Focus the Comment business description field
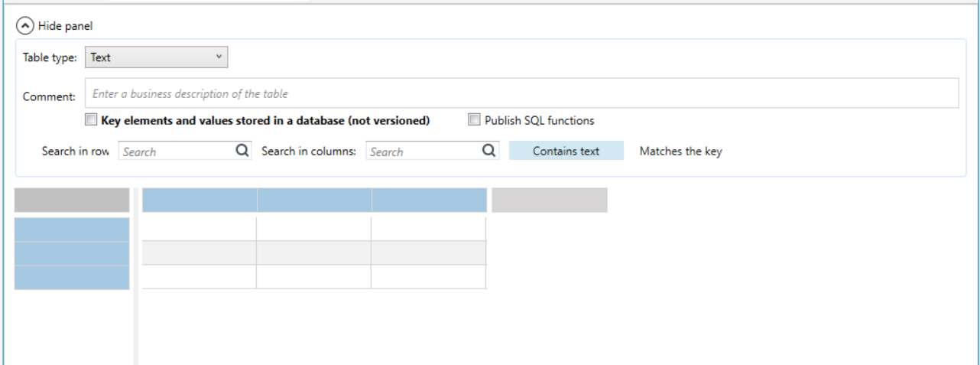 521,93
